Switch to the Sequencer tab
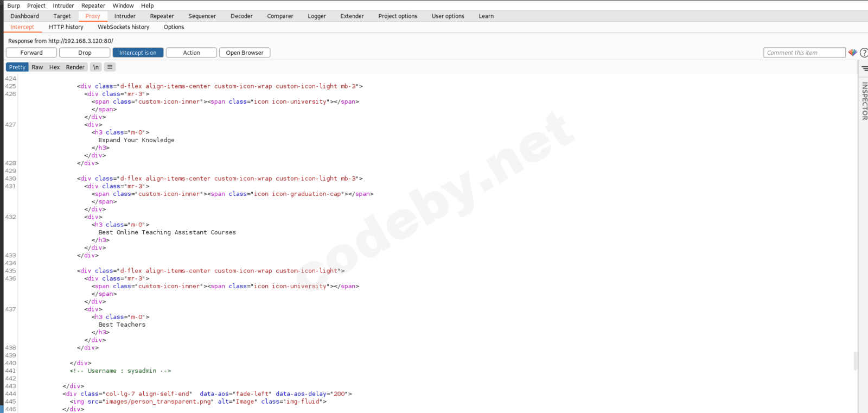 tap(202, 16)
